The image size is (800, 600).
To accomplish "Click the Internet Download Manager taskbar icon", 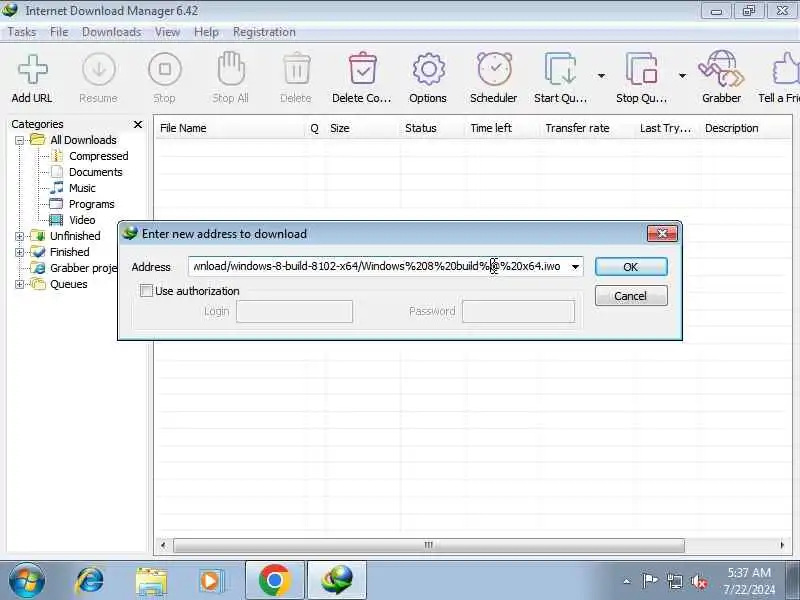I will tap(337, 581).
